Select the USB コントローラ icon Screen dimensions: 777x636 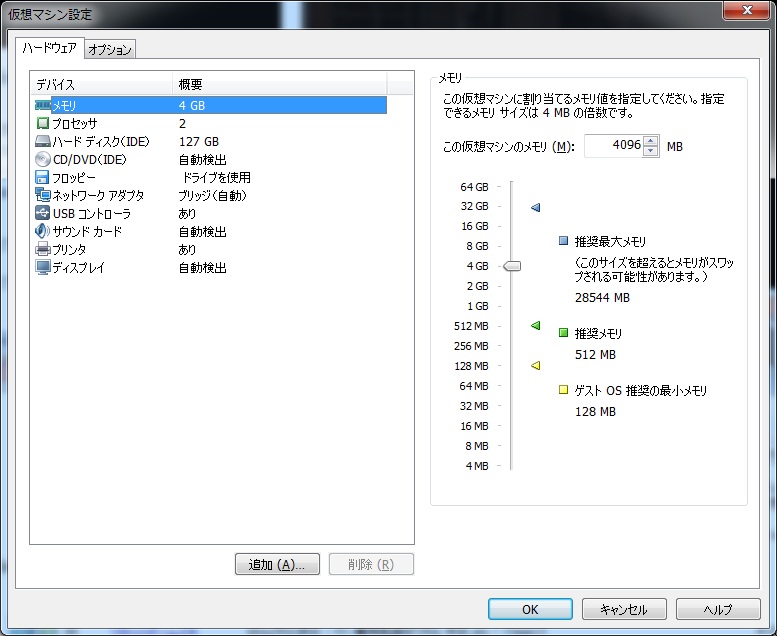point(43,213)
